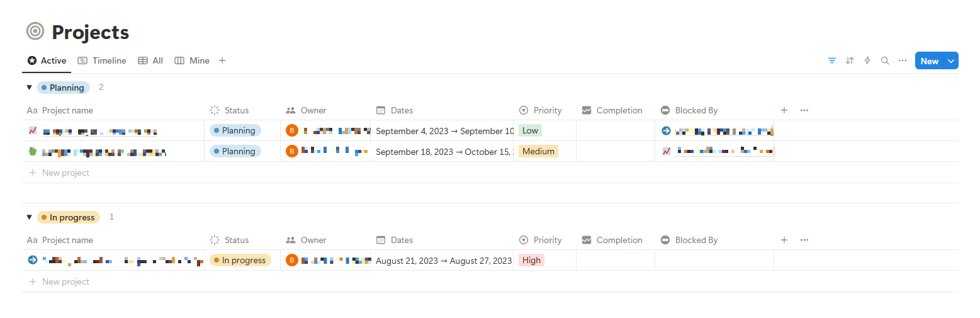The width and height of the screenshot is (980, 318).
Task: Click the target icon beside Projects title
Action: click(x=35, y=31)
